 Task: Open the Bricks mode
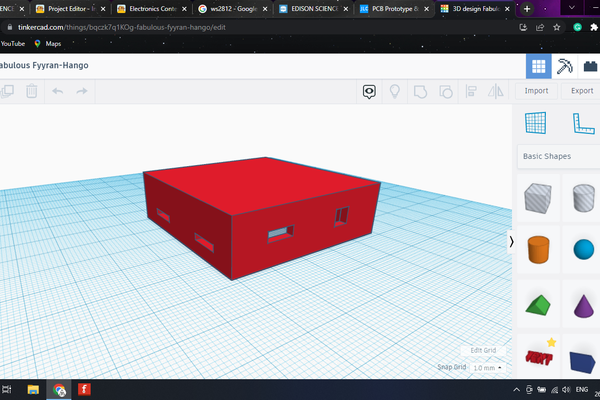click(x=590, y=66)
